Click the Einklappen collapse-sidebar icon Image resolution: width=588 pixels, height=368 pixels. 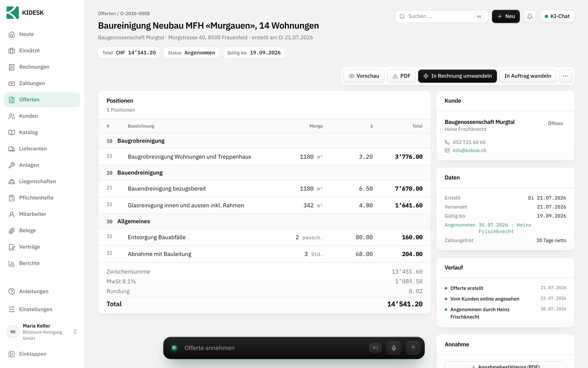click(12, 354)
